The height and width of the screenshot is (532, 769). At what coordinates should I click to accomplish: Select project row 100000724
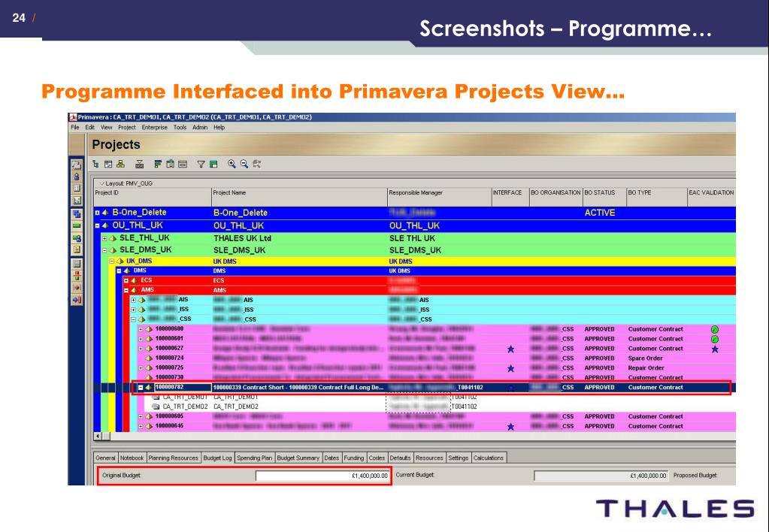[437, 358]
